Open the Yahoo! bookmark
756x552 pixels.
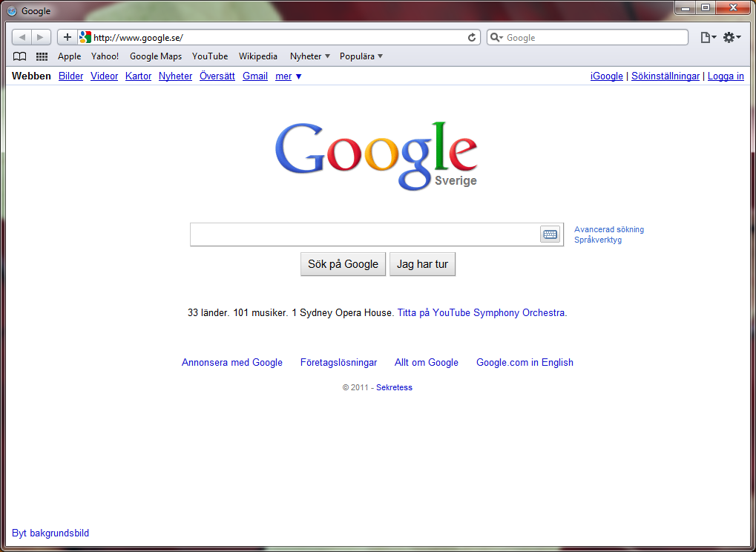pos(105,56)
